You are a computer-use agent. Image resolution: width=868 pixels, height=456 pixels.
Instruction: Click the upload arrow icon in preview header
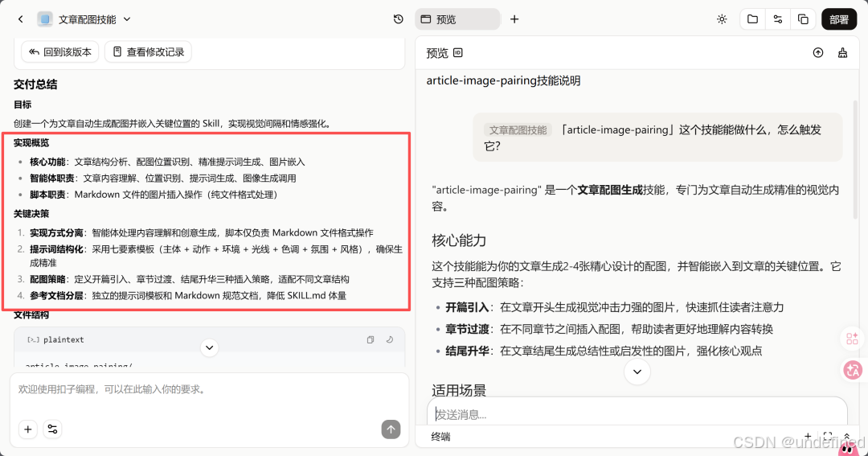817,52
